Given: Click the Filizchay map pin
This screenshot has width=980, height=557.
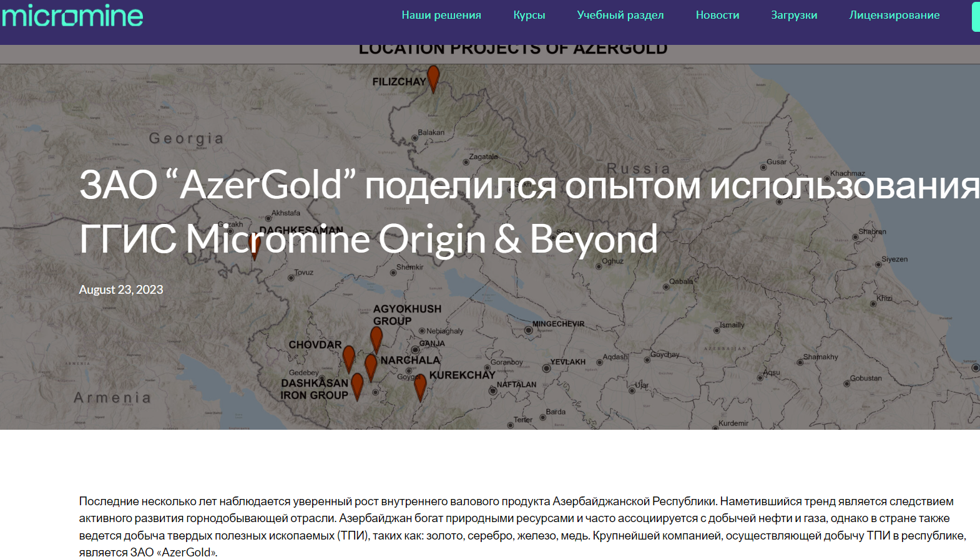Looking at the screenshot, I should tap(433, 78).
